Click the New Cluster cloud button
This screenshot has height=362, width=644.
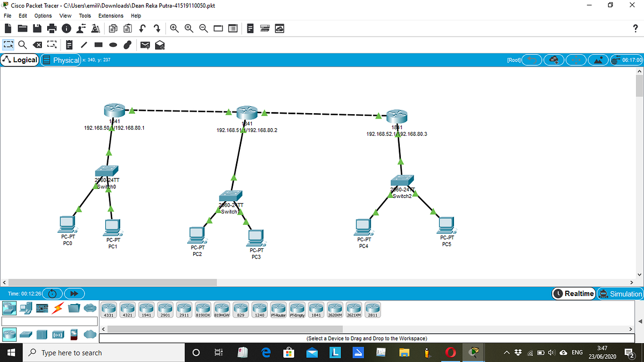[554, 60]
